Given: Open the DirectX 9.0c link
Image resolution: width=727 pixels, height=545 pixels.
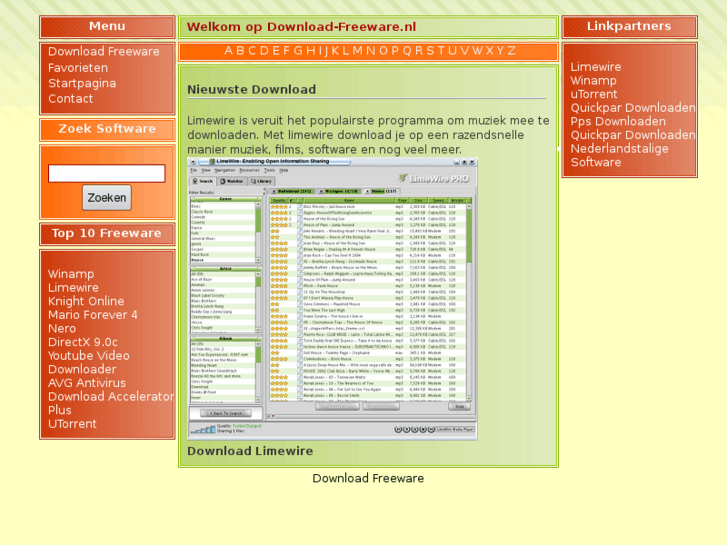Looking at the screenshot, I should click(83, 342).
